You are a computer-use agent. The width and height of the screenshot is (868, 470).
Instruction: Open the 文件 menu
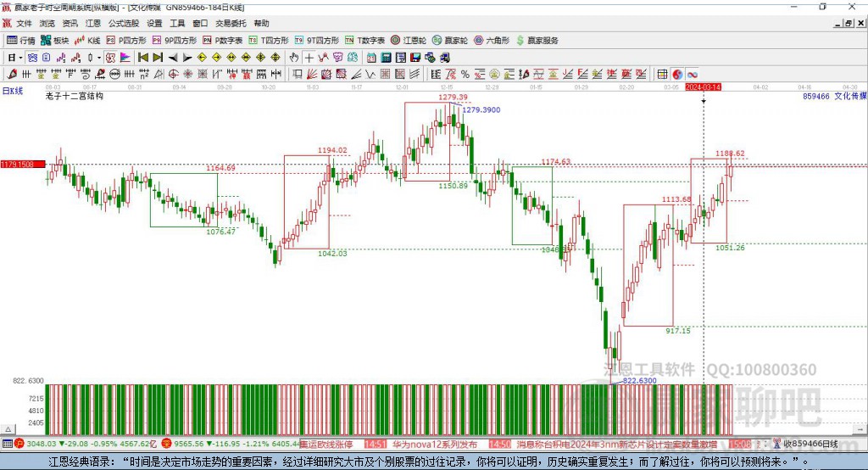click(x=24, y=23)
